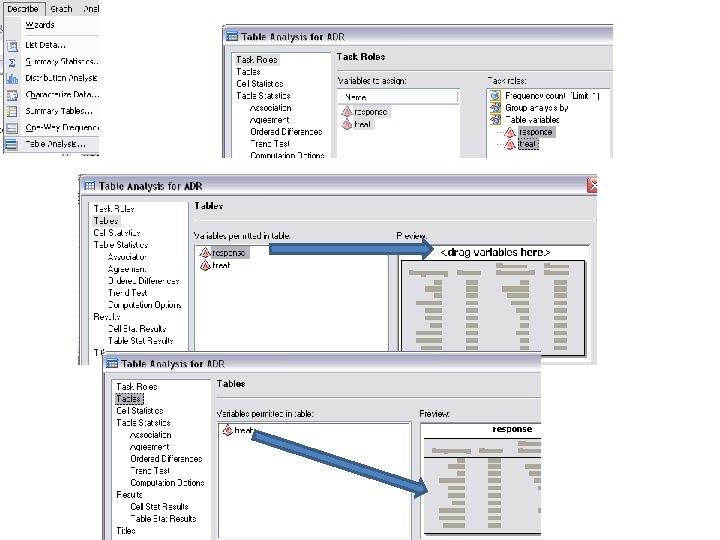720x540 pixels.
Task: Click the Summary Statistics sigma icon
Action: point(12,62)
